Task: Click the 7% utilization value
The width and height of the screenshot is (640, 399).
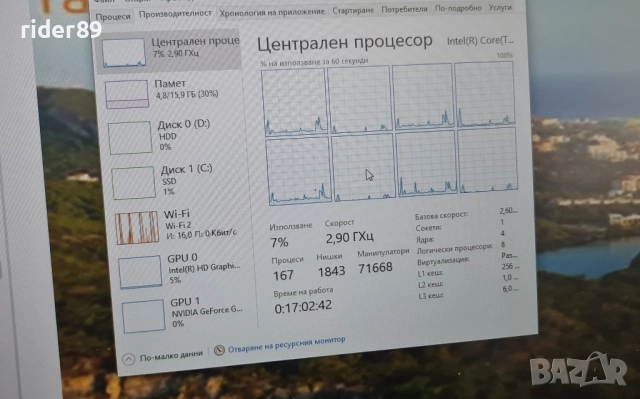Action: click(279, 243)
